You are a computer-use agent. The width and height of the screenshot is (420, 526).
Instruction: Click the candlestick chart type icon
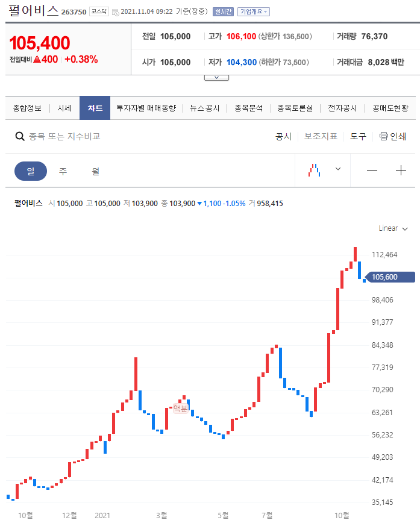(x=313, y=171)
